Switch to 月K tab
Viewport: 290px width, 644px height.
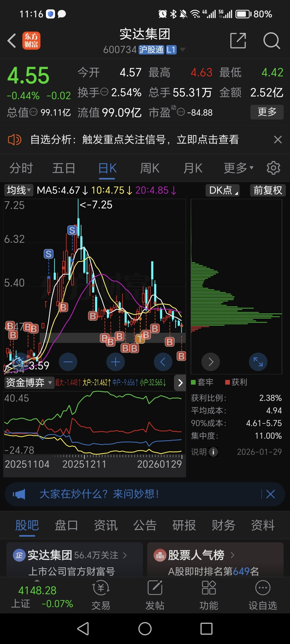(x=193, y=168)
